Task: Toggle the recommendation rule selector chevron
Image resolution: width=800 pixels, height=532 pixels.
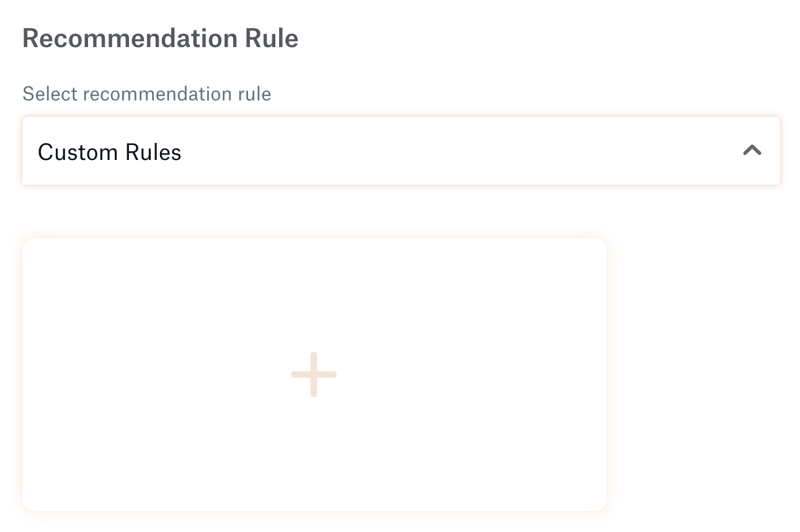Action: (x=752, y=151)
